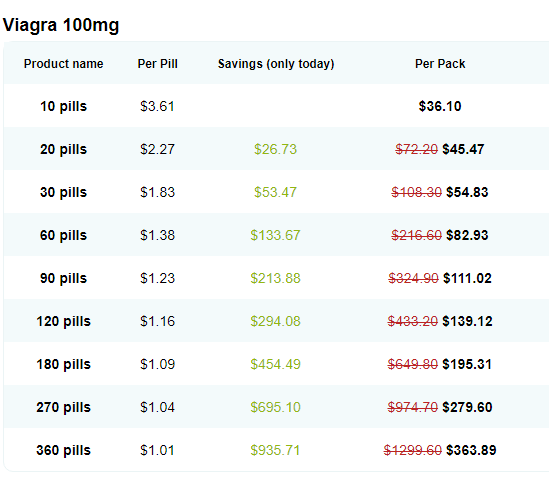This screenshot has width=549, height=483.
Task: Click the $1.01 per pill price
Action: (x=157, y=450)
